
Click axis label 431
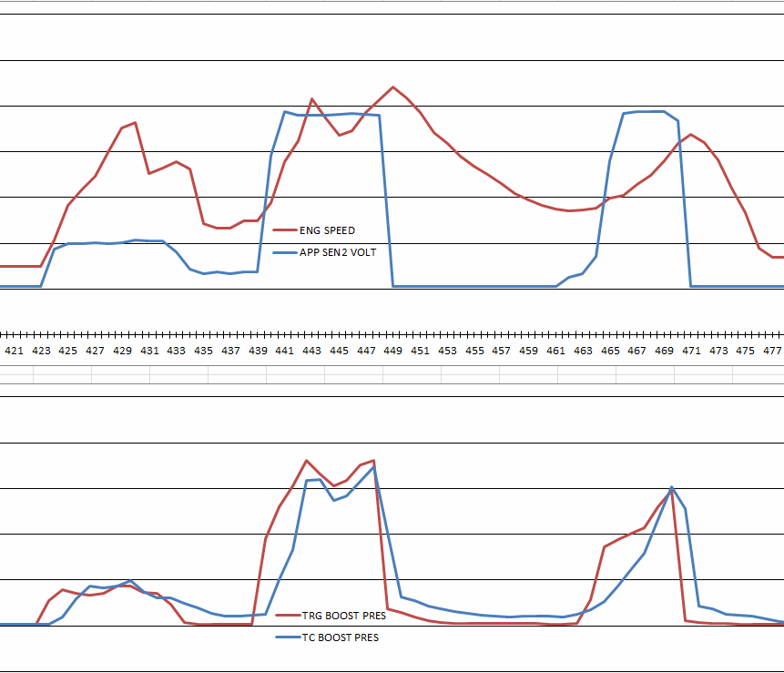tap(149, 351)
